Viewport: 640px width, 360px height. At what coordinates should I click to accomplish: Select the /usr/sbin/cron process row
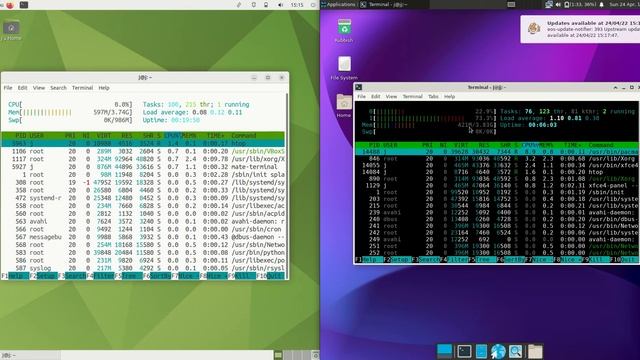(x=143, y=229)
